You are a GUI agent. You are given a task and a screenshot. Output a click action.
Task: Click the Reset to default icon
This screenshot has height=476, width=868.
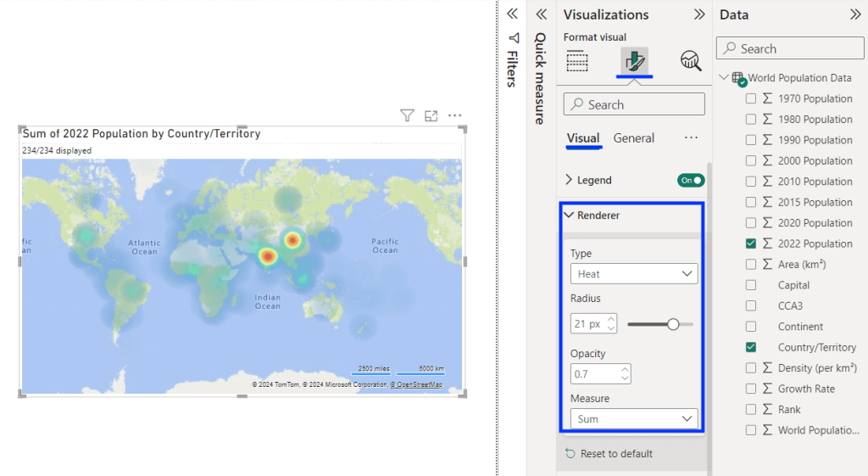click(570, 453)
